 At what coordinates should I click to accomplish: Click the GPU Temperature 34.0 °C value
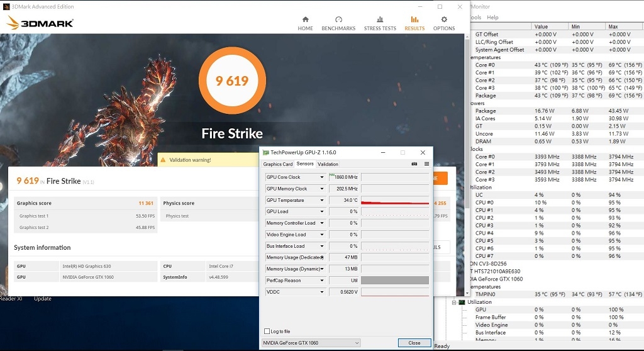pos(345,200)
